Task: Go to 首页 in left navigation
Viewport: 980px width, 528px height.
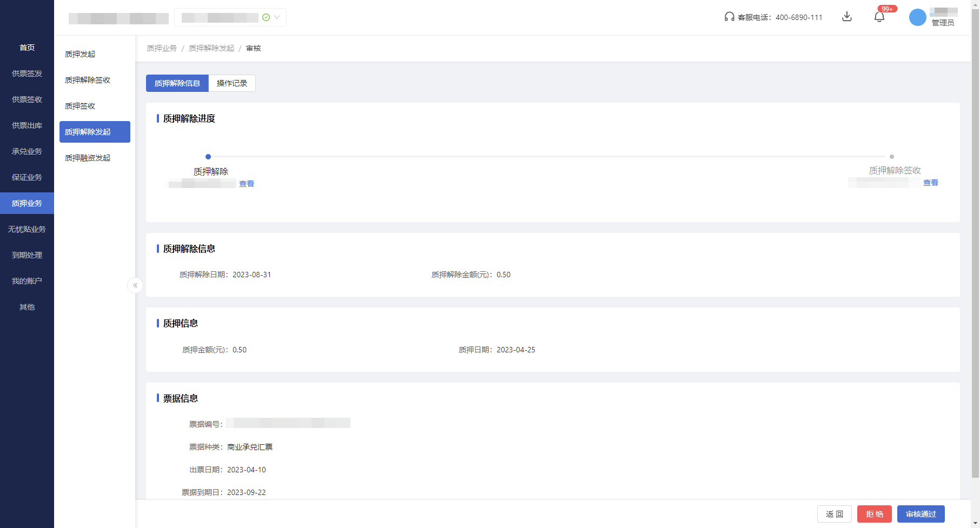Action: [27, 48]
